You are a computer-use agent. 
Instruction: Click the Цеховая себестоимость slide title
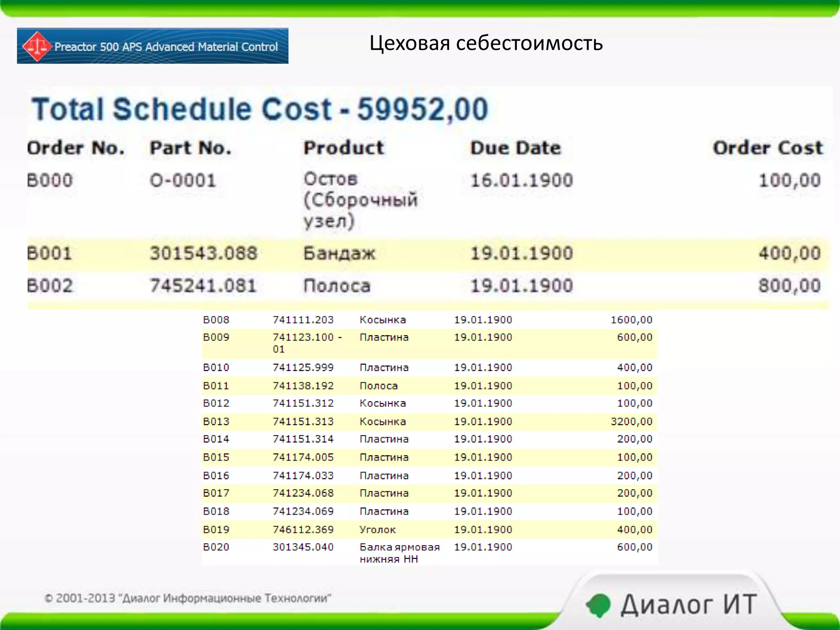pos(486,43)
